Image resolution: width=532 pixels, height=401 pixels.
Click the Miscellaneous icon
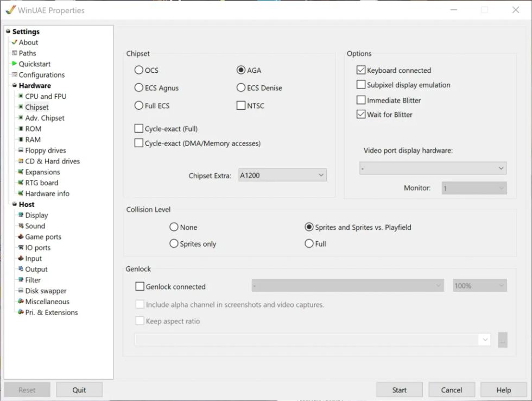coord(21,301)
